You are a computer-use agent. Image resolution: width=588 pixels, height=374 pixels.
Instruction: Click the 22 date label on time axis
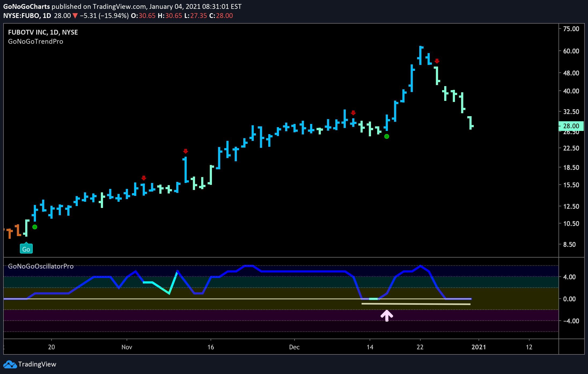420,347
